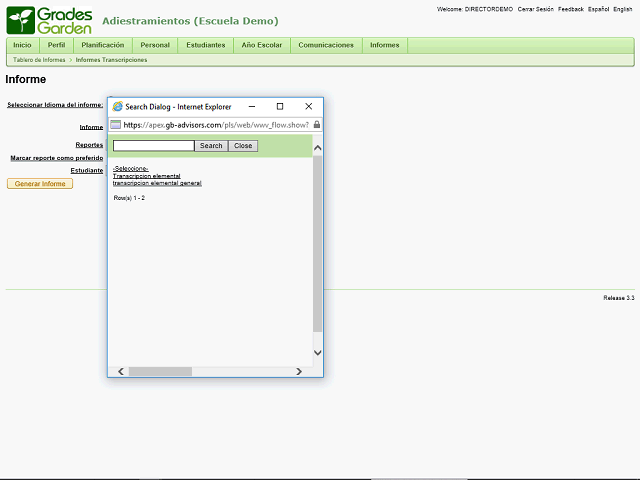Select the '-Seleccione-' option link
This screenshot has width=640, height=480.
point(130,168)
